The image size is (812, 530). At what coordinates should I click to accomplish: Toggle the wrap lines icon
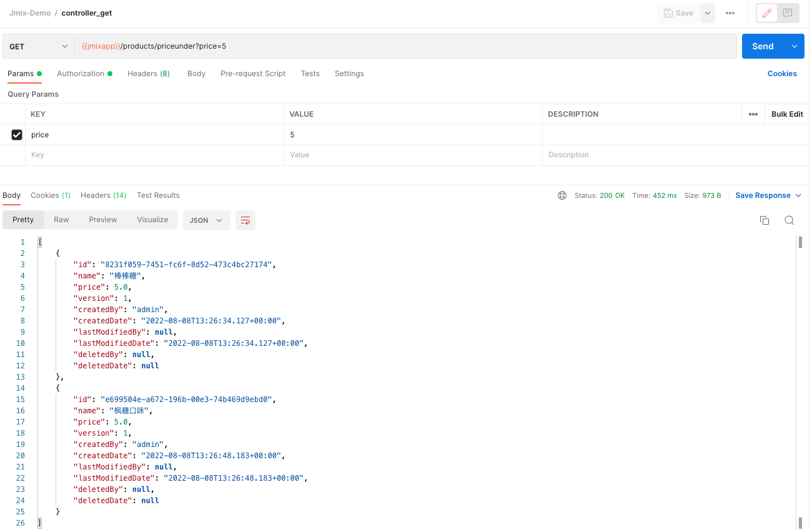[245, 220]
